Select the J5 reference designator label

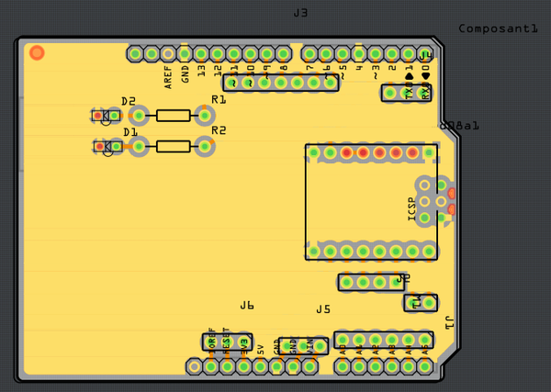[x=323, y=309]
